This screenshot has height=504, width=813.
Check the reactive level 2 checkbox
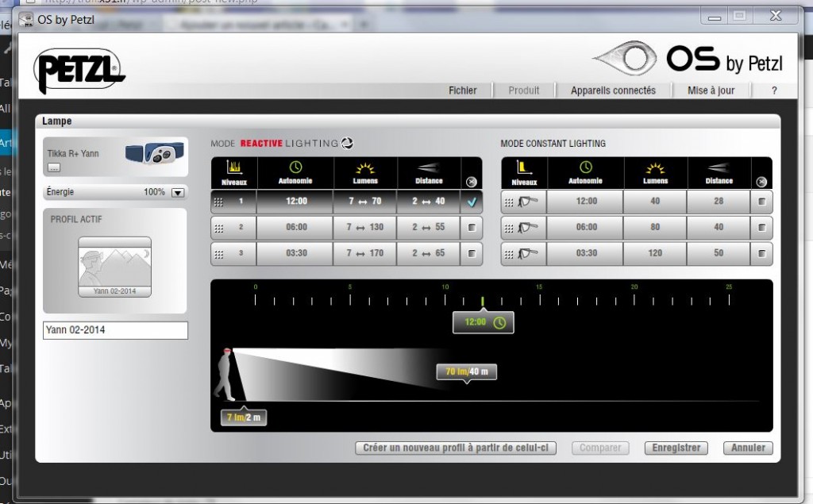pyautogui.click(x=472, y=228)
